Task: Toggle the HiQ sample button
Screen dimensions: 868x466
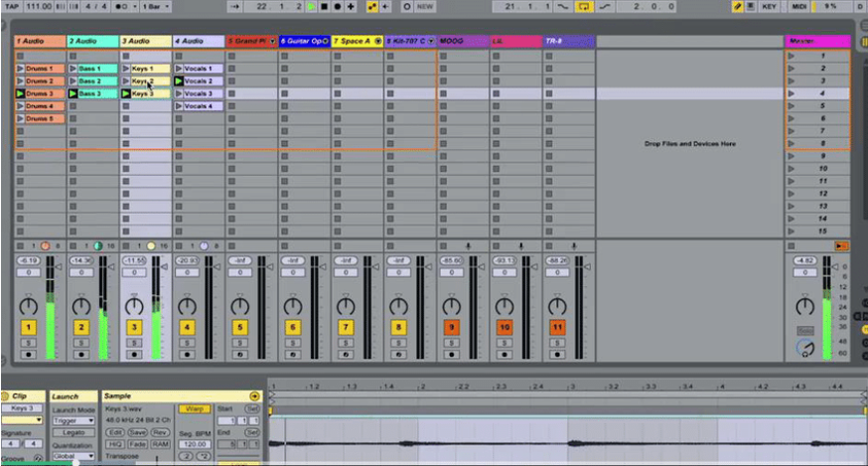Action: point(114,444)
